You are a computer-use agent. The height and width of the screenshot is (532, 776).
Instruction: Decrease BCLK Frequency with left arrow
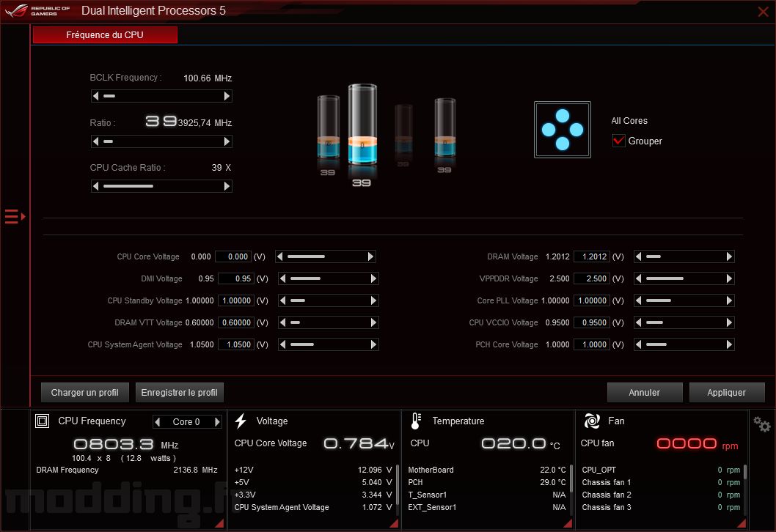pos(95,96)
